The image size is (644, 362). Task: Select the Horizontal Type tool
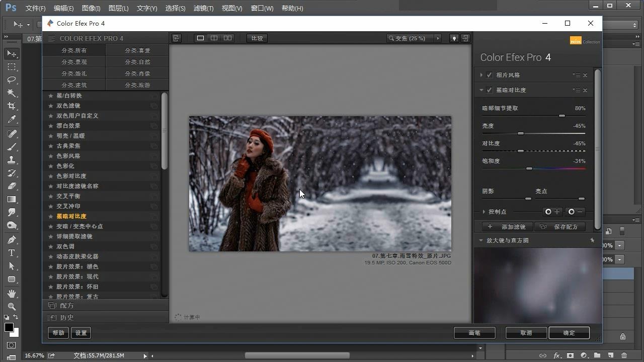(x=11, y=253)
